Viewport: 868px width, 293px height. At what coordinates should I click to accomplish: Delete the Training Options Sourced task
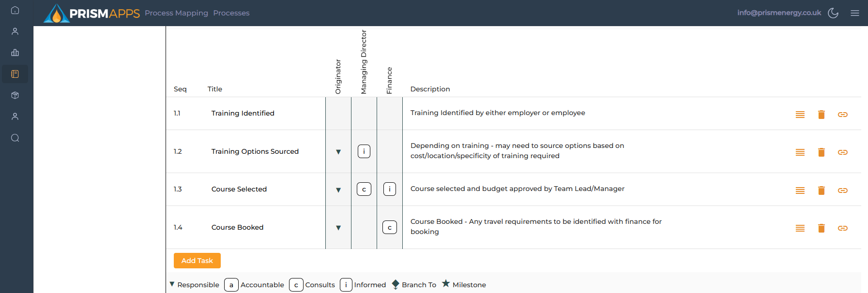coord(821,152)
